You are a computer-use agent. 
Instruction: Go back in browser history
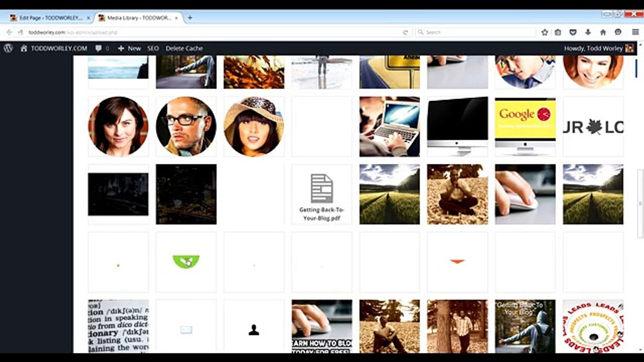pyautogui.click(x=9, y=32)
